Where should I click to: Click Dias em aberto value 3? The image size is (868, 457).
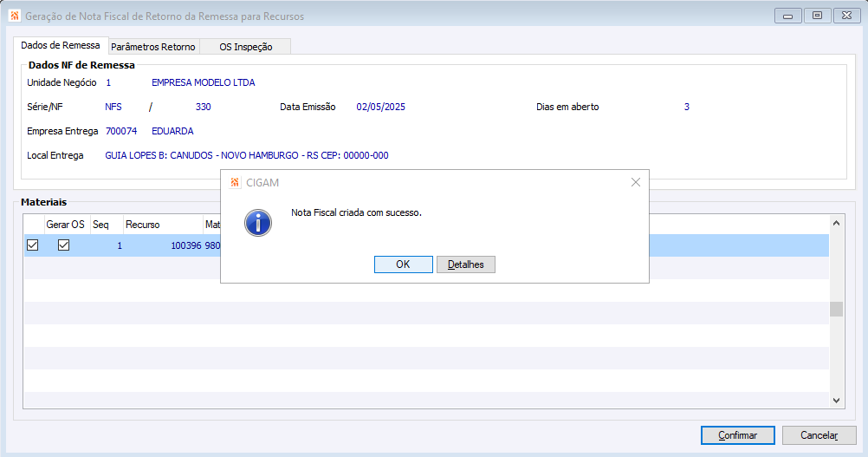click(x=686, y=107)
